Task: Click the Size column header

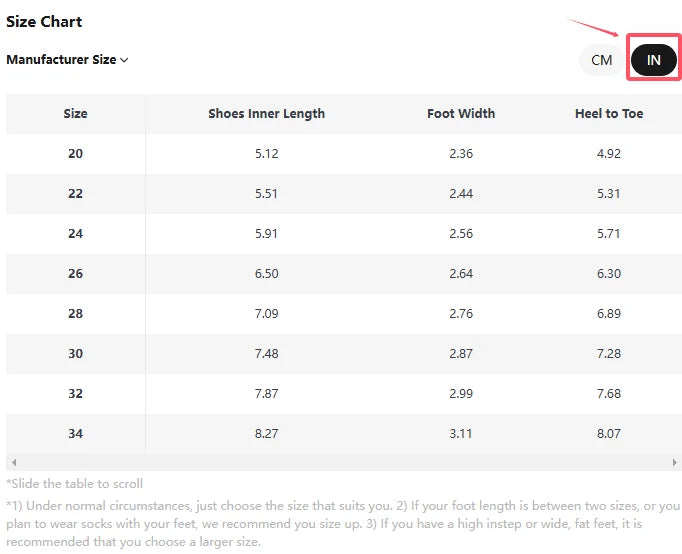Action: pyautogui.click(x=75, y=114)
